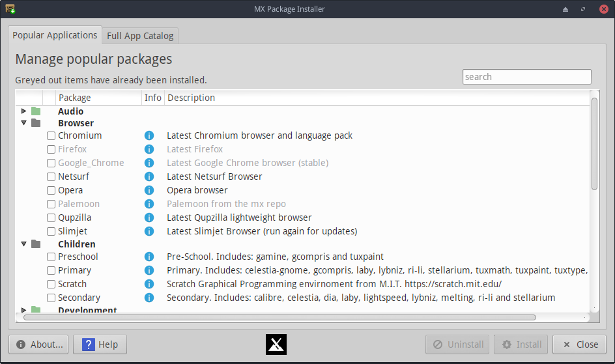
Task: Click the Children category folder icon
Action: [x=36, y=244]
